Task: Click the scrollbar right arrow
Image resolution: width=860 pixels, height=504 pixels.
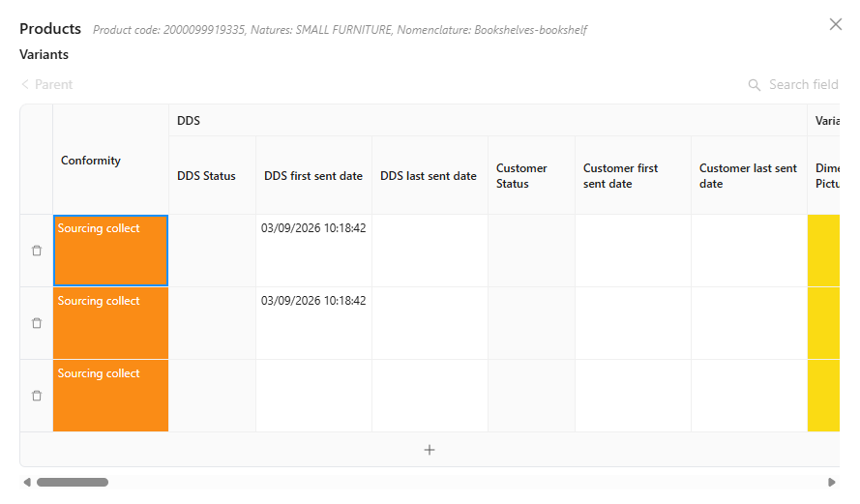Action: click(x=832, y=482)
